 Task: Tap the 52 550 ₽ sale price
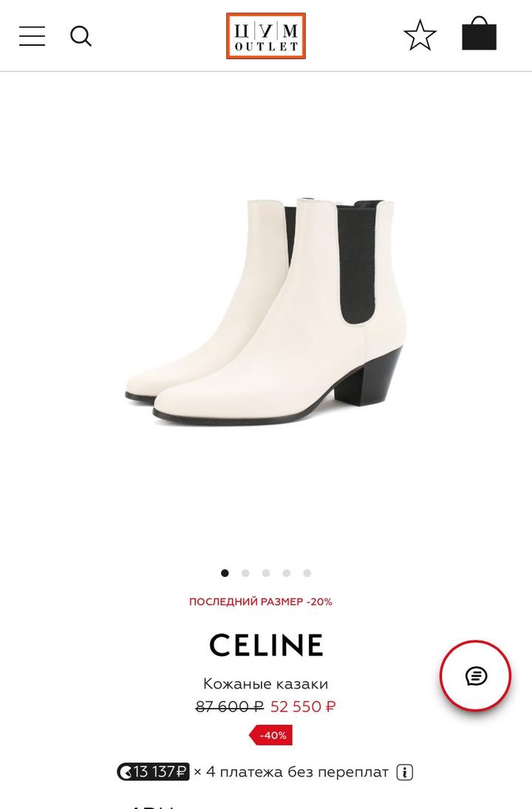[x=303, y=706]
